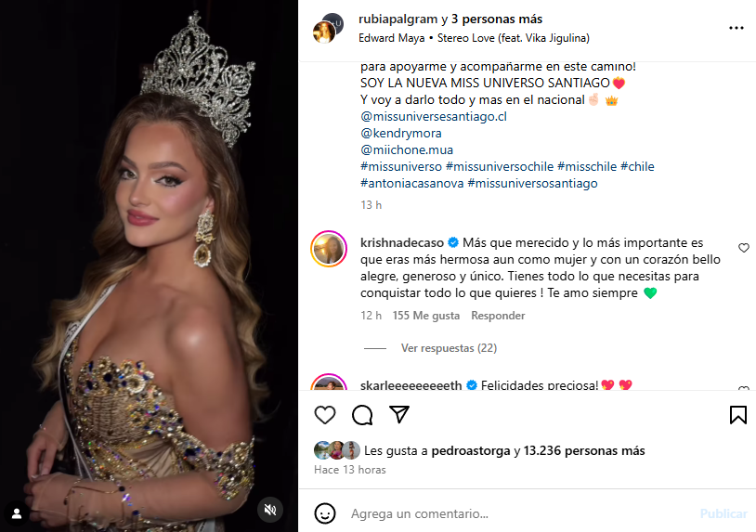Open the #missuniversochile hashtag
756x532 pixels.
[x=500, y=166]
